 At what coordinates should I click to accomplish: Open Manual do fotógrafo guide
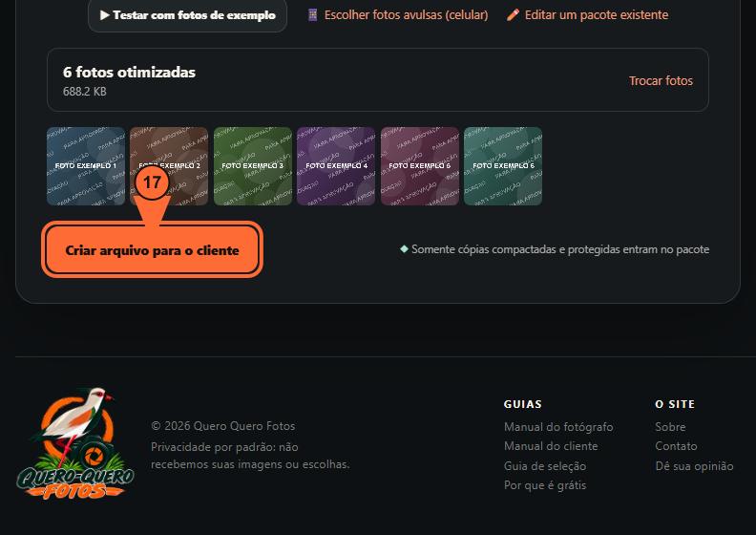click(x=558, y=427)
